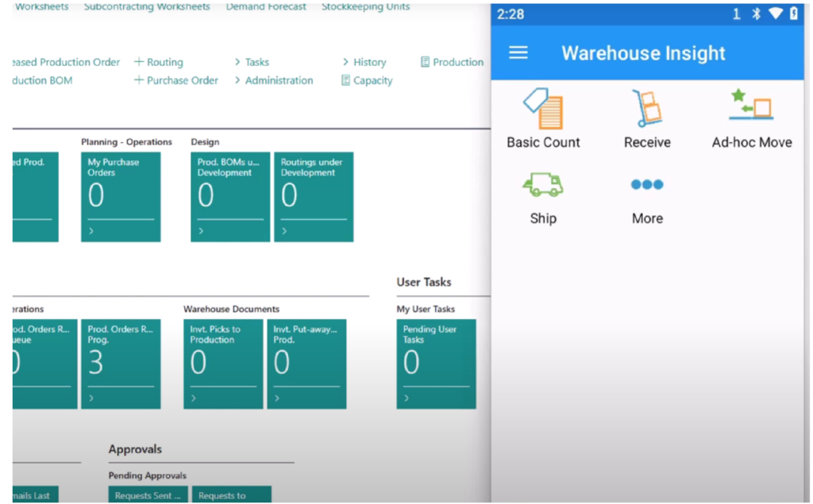813x504 pixels.
Task: Open Invt. Put-away Prod. tile arrow
Action: pyautogui.click(x=277, y=398)
